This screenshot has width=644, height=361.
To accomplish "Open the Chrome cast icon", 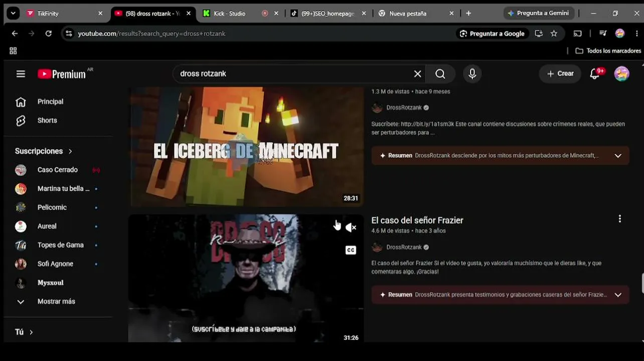I will click(x=578, y=34).
